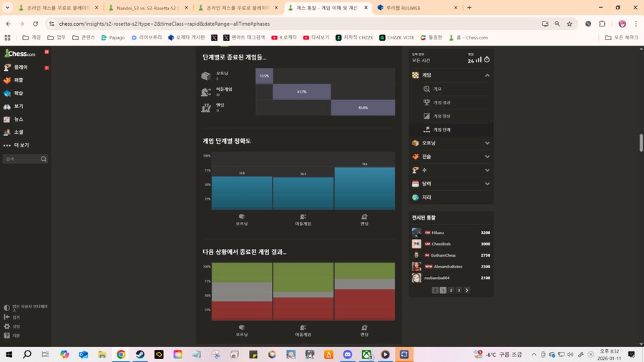Collapse the sidebar with 접기
The height and width of the screenshot is (362, 644).
point(12,317)
